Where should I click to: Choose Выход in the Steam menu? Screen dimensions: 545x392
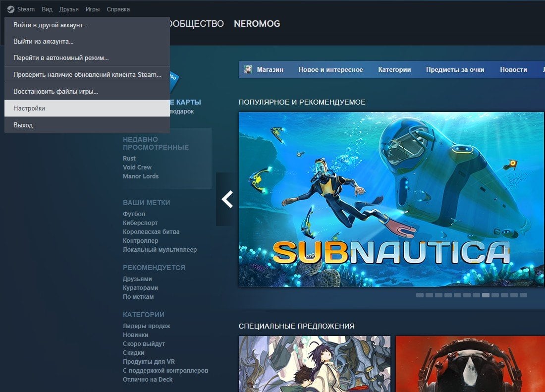87,125
